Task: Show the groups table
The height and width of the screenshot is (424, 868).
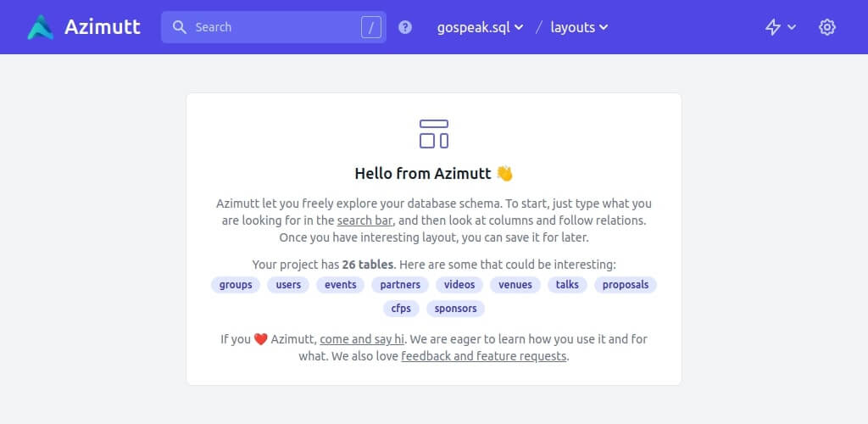Action: pos(236,285)
